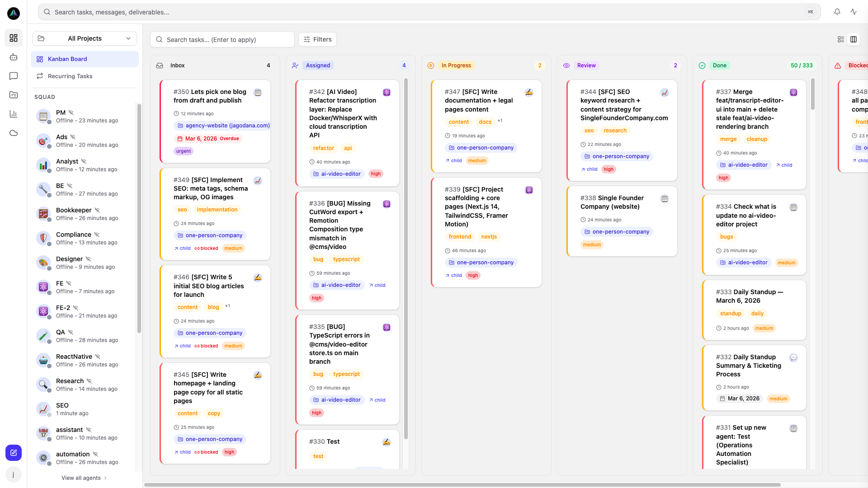This screenshot has height=488, width=868.
Task: Expand View all agents
Action: click(84, 478)
